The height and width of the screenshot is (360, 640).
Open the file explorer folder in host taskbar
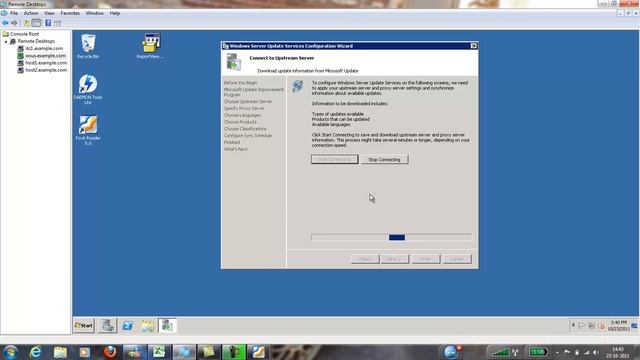[x=60, y=352]
